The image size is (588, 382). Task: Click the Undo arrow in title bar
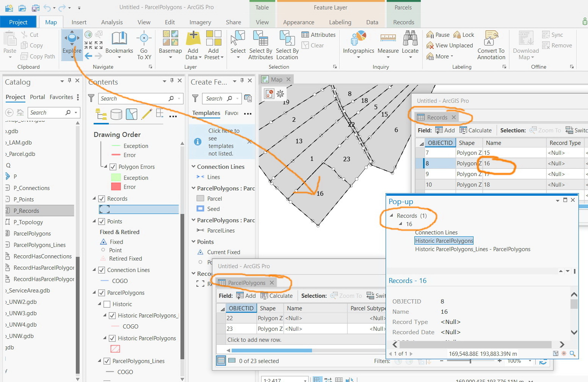(47, 8)
